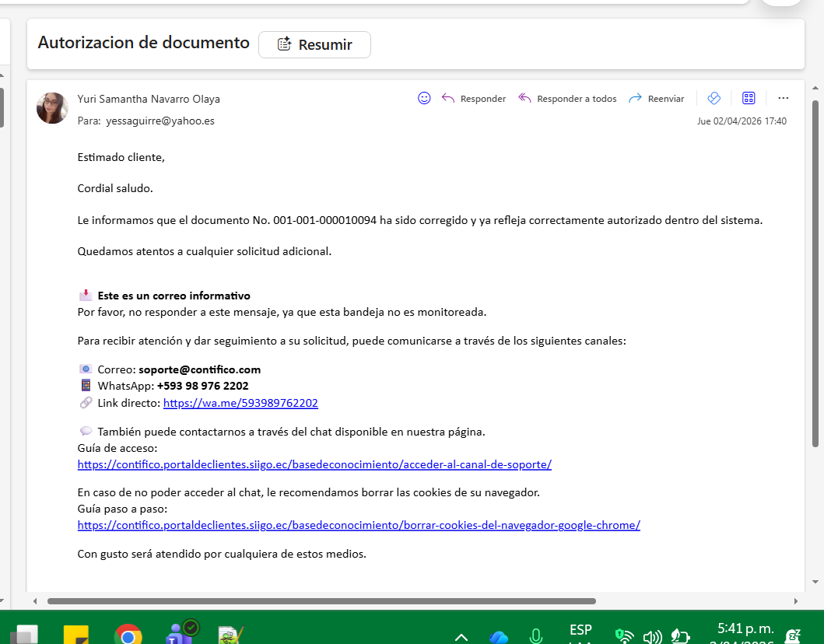The image size is (824, 644).
Task: Click recipient yessaguirre@yahoo.es
Action: tap(160, 121)
